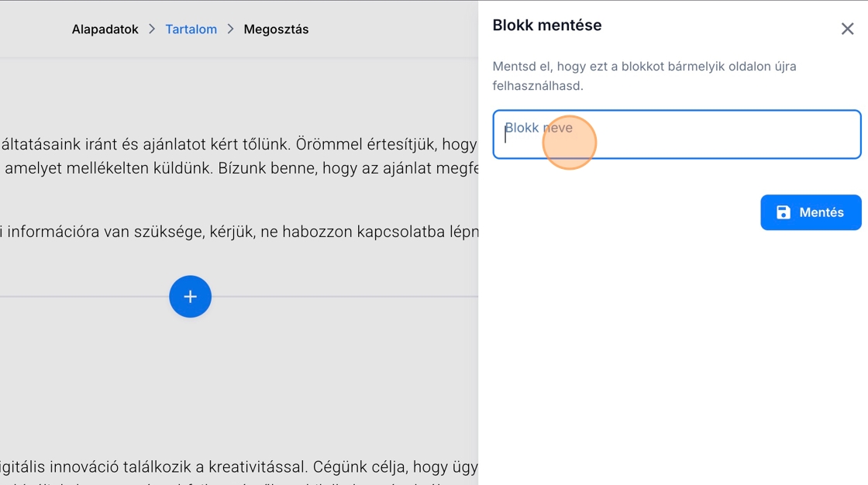868x485 pixels.
Task: Close the Blokk mentése panel
Action: click(x=847, y=29)
